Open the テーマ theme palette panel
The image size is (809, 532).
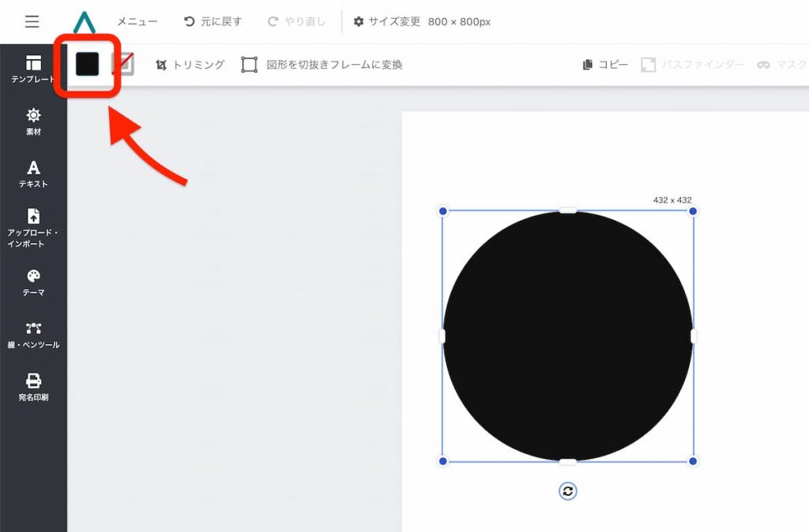click(x=33, y=282)
